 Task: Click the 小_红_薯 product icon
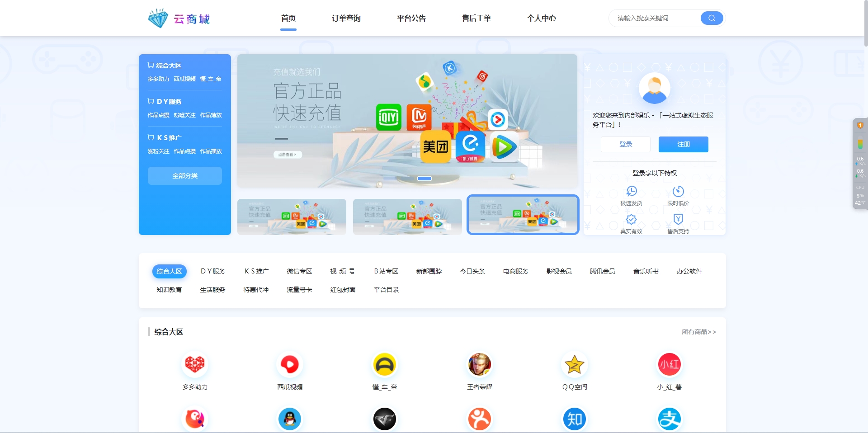point(669,364)
